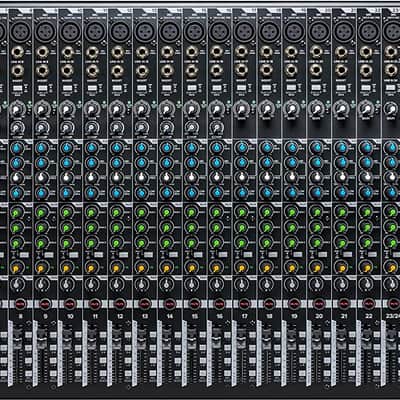
Task: Click the middle green aux knob on channel 18
Action: click(267, 228)
